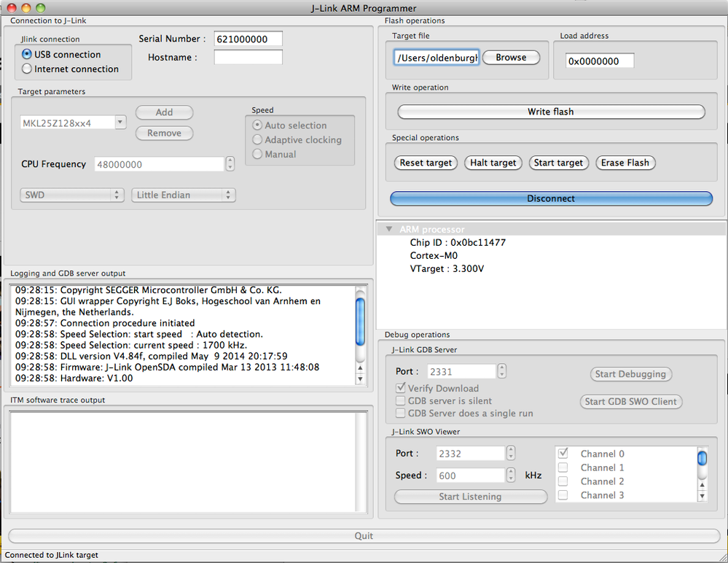Click logging output scroll down arrow
Screen dimensions: 728x563
[x=360, y=379]
